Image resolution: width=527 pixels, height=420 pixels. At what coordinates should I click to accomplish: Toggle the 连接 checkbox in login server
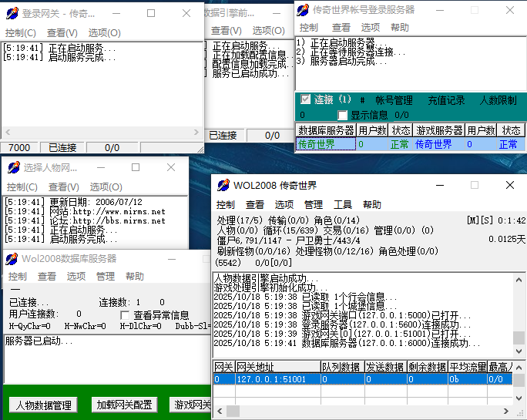pyautogui.click(x=305, y=99)
